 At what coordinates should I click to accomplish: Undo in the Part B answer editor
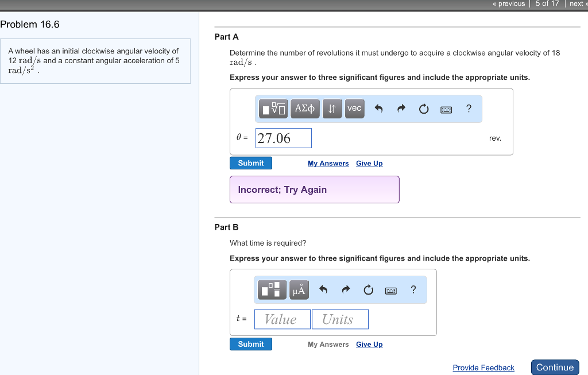click(323, 289)
